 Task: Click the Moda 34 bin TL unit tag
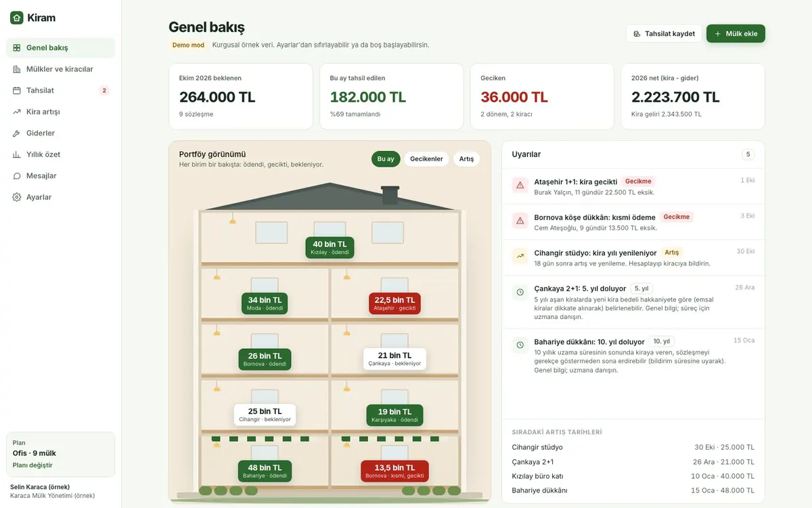click(x=265, y=303)
